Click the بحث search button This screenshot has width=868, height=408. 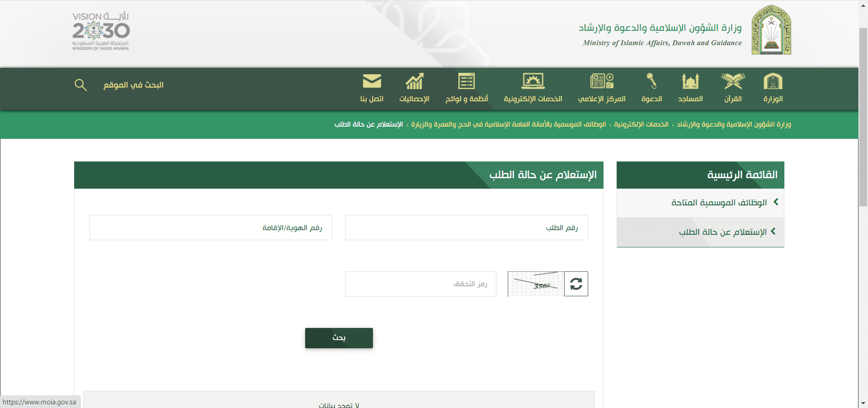click(339, 338)
